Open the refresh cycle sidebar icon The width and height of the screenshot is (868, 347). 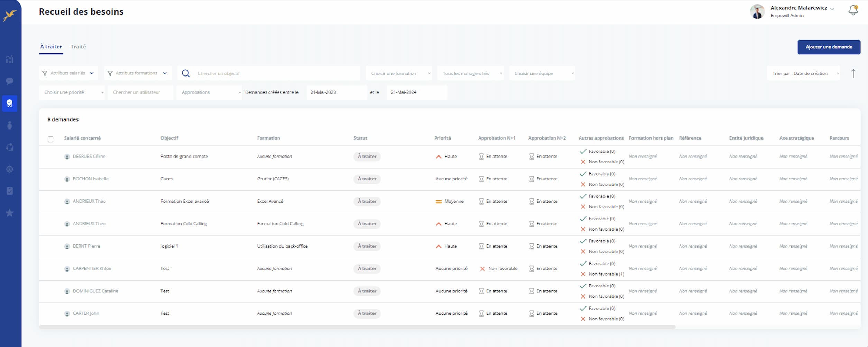pyautogui.click(x=10, y=147)
